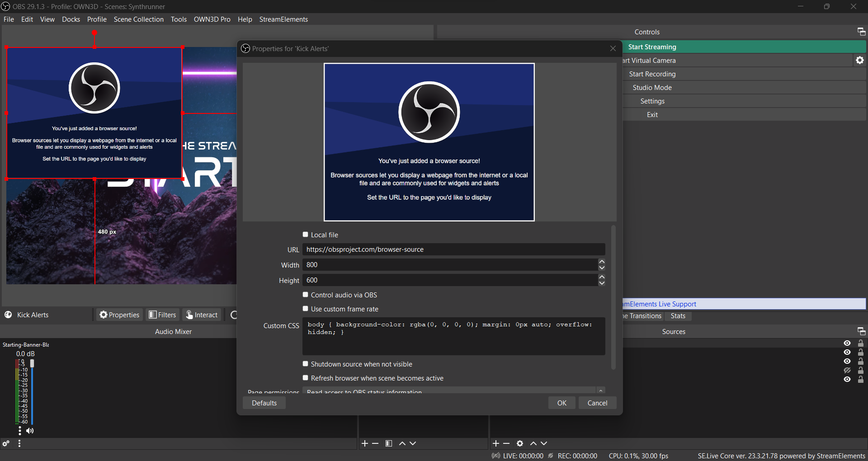The width and height of the screenshot is (868, 461).
Task: Open Virtual Camera settings gear
Action: [860, 60]
